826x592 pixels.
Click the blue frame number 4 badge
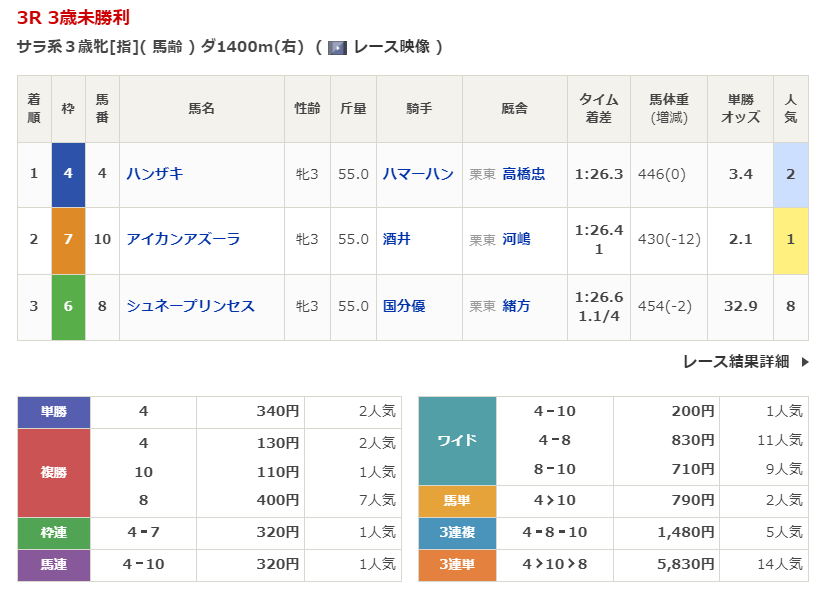[x=68, y=174]
